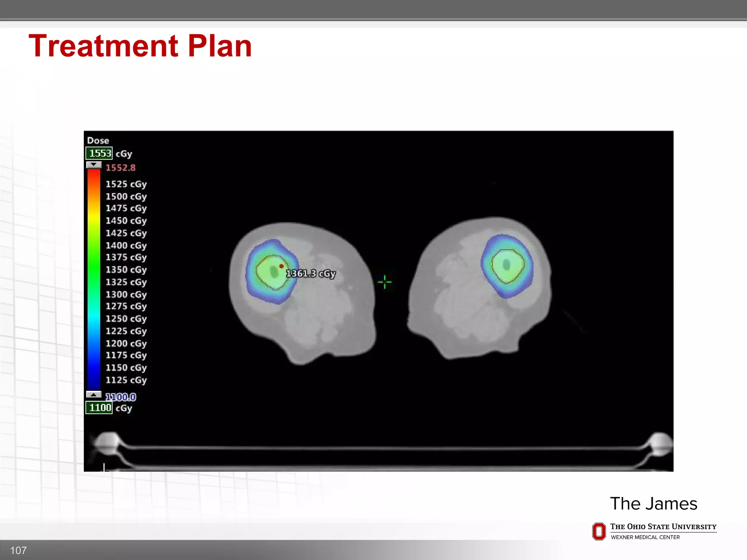Screen dimensions: 747x560
Task: Click the Treatment Plan slide title
Action: coord(140,46)
